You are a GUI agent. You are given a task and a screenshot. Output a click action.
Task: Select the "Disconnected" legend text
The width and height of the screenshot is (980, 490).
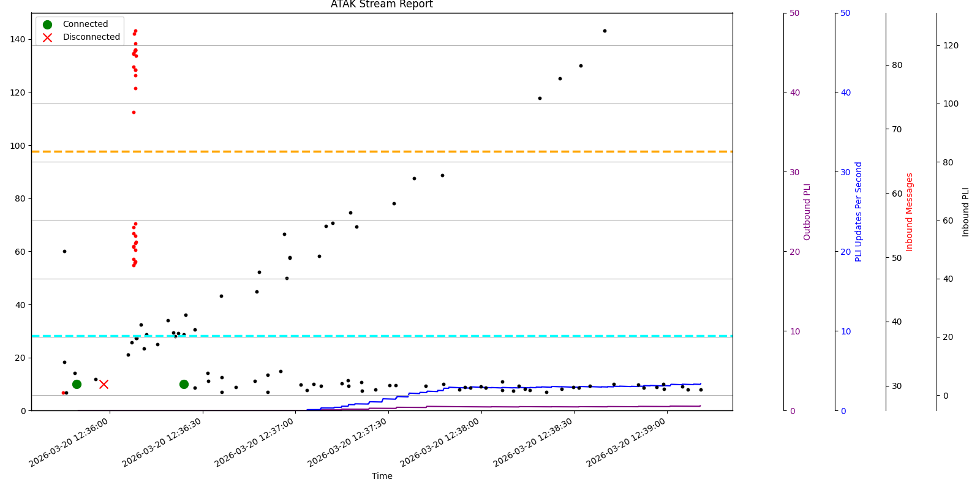[x=91, y=37]
